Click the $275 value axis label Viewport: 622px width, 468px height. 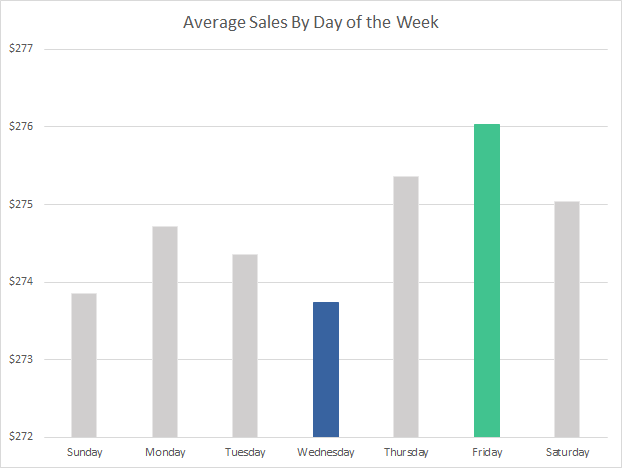coord(21,204)
